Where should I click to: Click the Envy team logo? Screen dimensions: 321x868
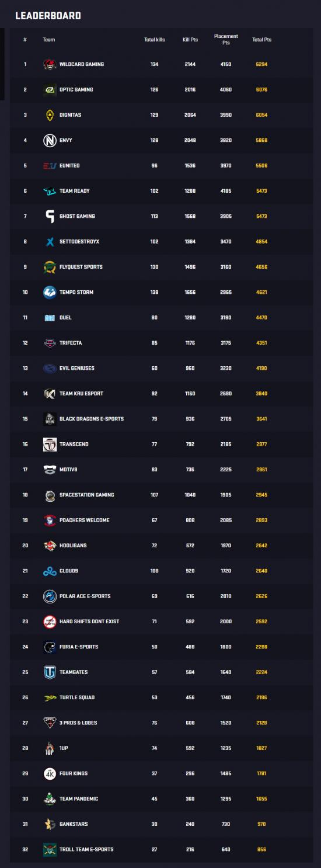point(50,140)
